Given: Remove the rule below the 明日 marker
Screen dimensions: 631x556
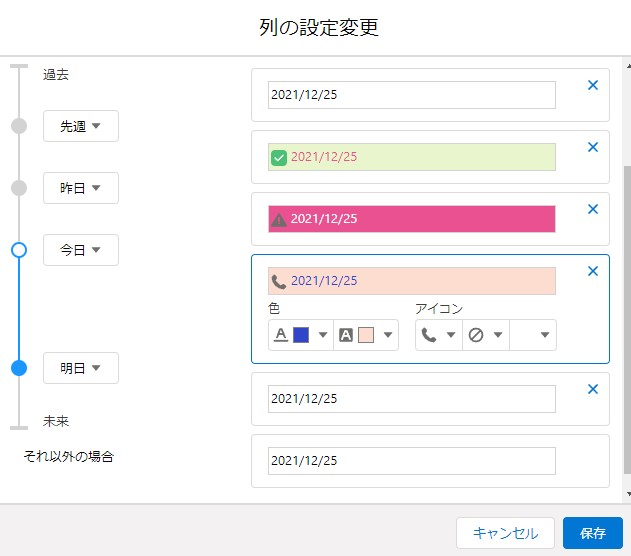Looking at the screenshot, I should (x=593, y=389).
